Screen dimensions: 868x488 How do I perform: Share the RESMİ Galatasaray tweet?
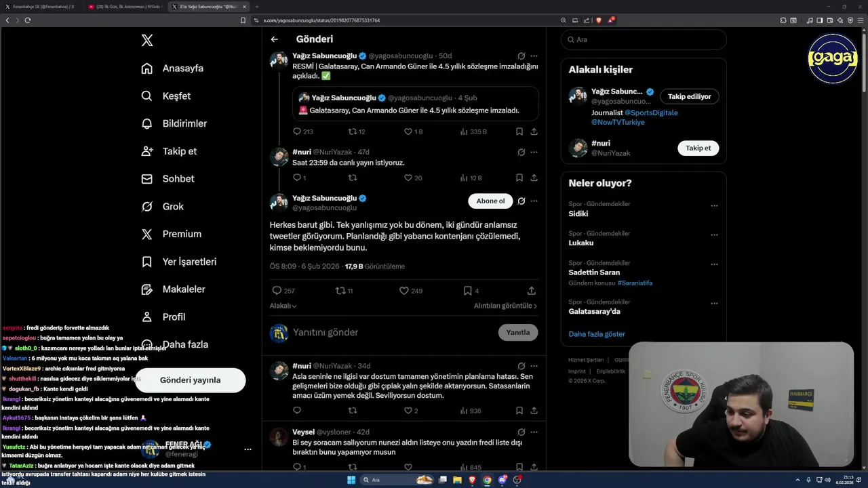(534, 131)
